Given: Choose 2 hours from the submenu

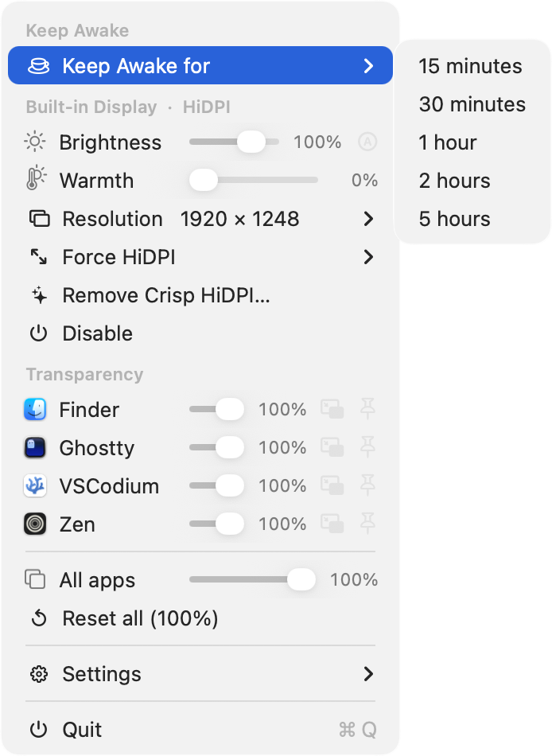Looking at the screenshot, I should click(454, 181).
